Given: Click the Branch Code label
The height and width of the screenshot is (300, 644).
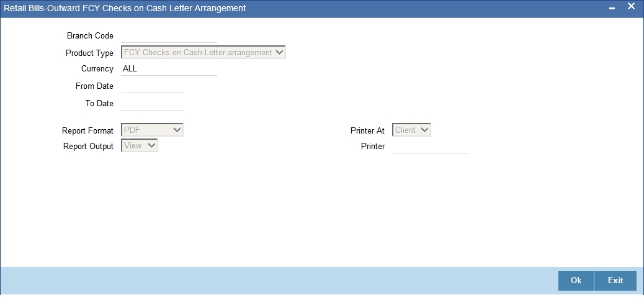Looking at the screenshot, I should (90, 36).
